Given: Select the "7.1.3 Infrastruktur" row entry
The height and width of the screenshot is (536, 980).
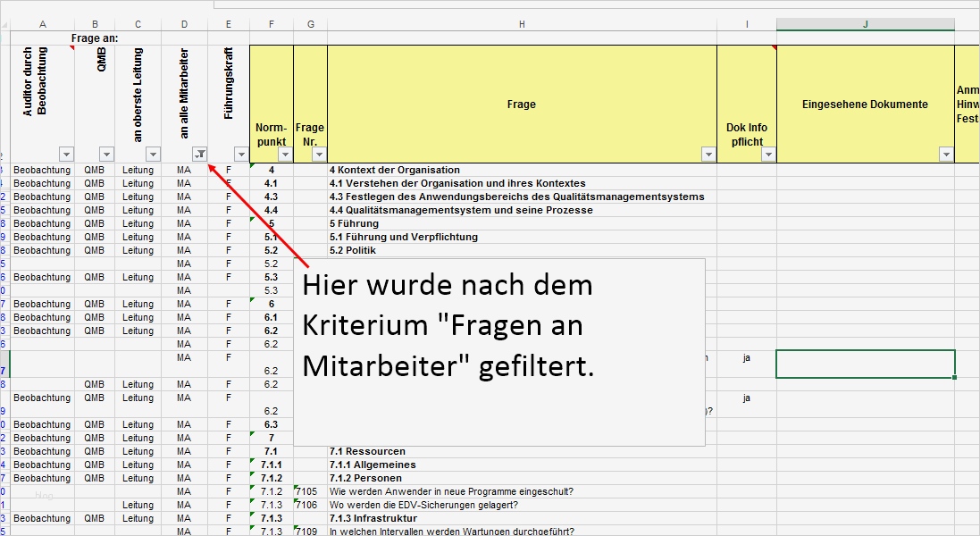Looking at the screenshot, I should (x=375, y=518).
